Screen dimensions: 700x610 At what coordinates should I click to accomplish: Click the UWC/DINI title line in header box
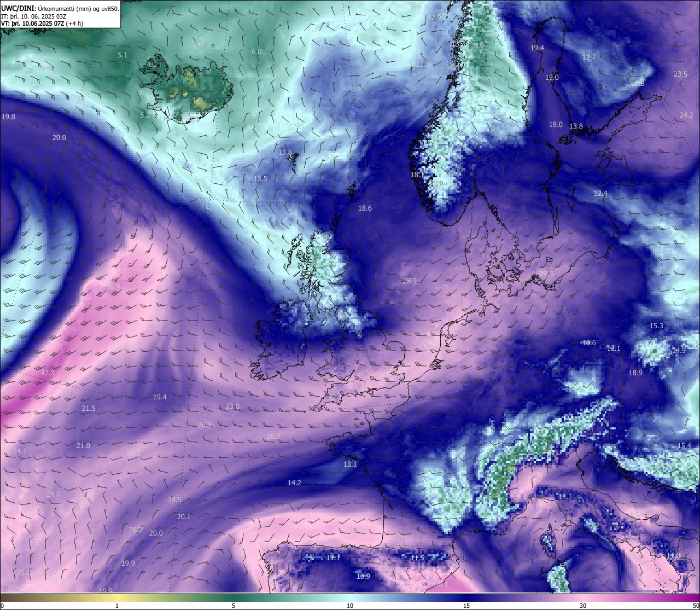pos(60,8)
